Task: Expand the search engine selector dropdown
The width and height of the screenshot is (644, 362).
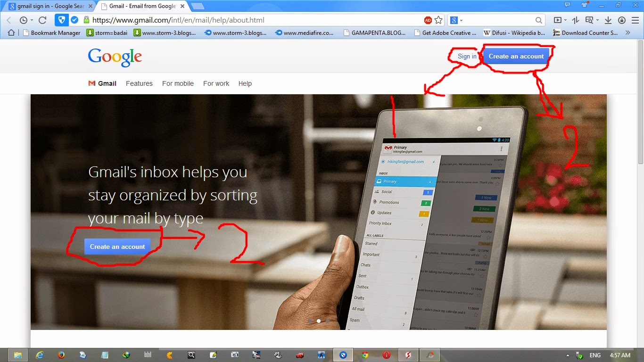Action: click(x=462, y=20)
